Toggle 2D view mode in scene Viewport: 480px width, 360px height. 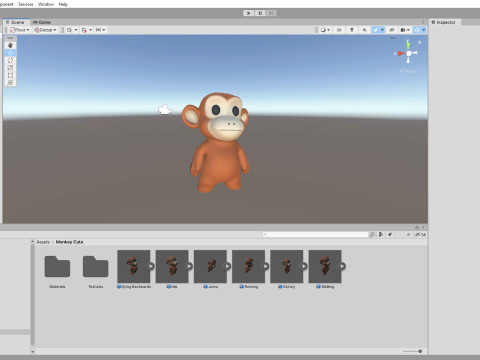point(339,30)
